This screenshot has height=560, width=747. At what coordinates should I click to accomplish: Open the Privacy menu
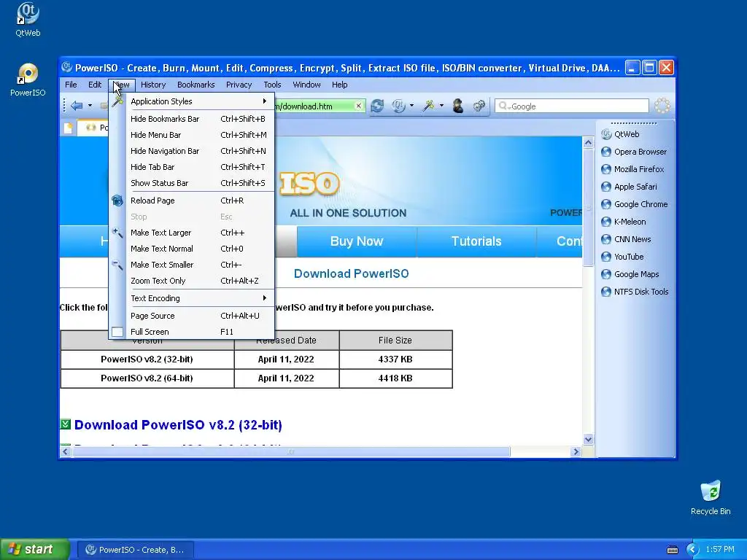239,85
